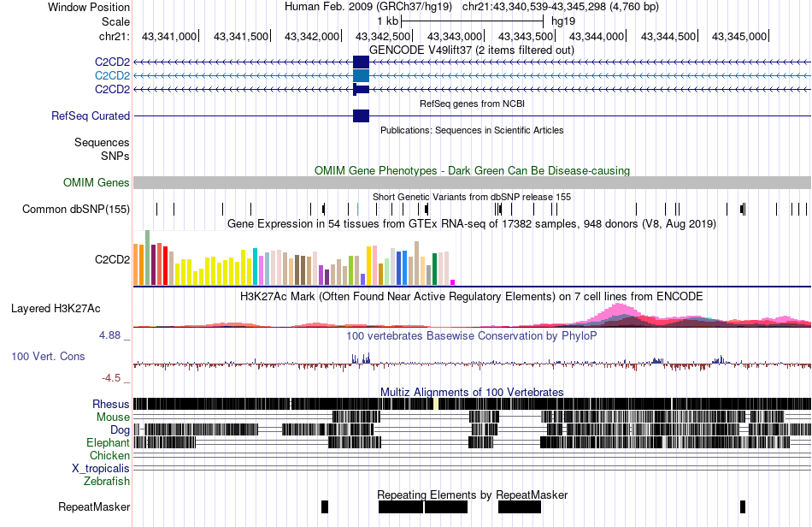Click the small RepeatMasker block beneath 43,345,000

pos(743,506)
